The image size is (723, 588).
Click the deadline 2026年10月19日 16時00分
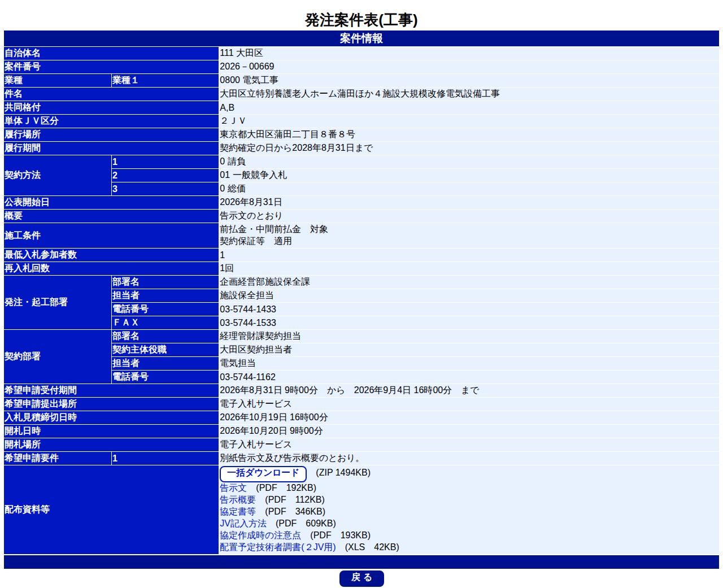click(274, 417)
